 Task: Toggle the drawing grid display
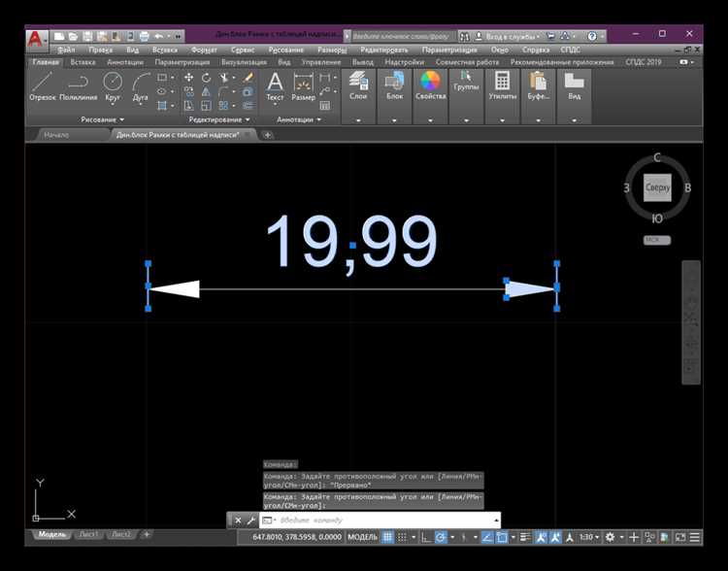point(387,537)
